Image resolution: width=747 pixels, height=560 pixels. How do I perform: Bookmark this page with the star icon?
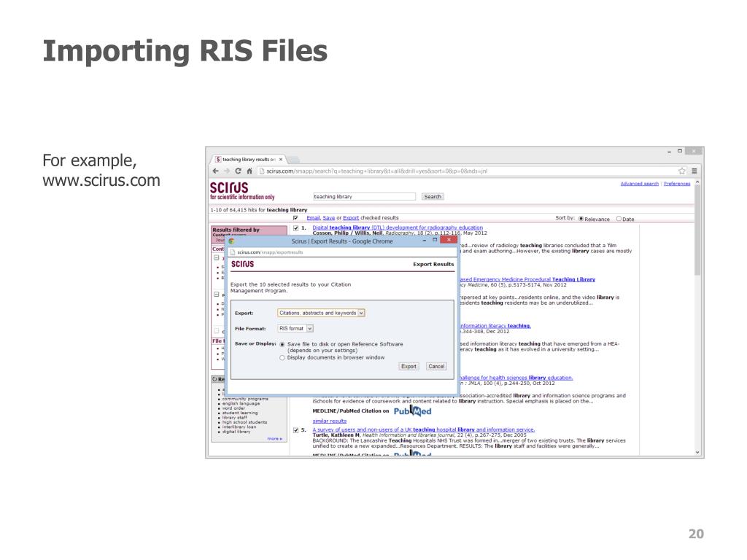pos(682,171)
